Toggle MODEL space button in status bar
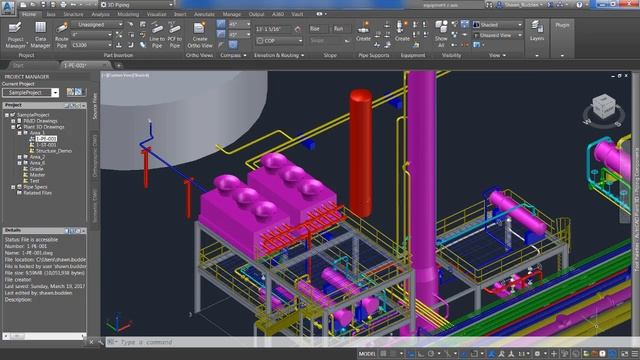 [367, 353]
